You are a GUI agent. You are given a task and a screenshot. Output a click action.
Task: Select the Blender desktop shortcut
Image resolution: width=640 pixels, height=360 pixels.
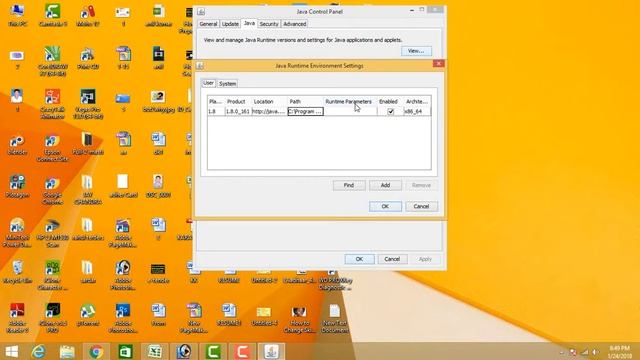click(x=17, y=145)
